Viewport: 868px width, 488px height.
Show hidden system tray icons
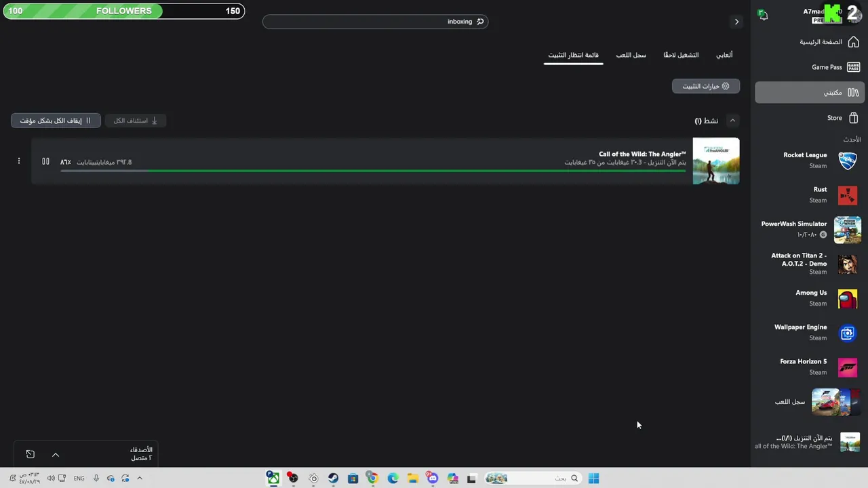tap(140, 479)
